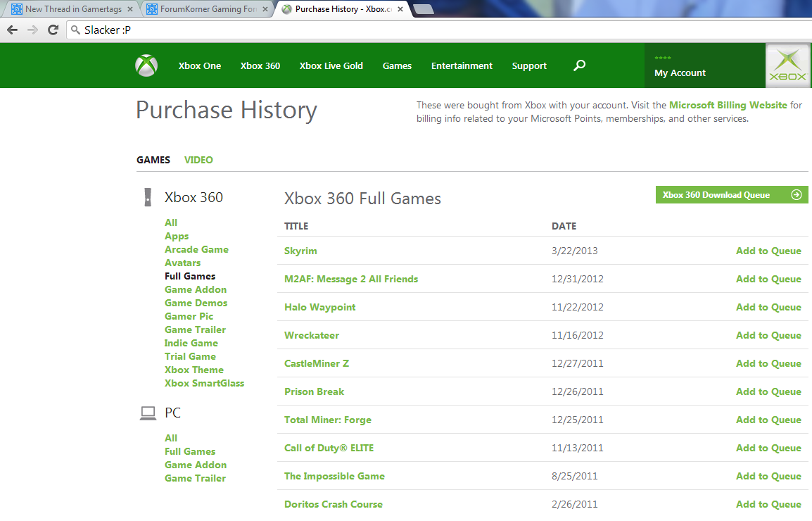This screenshot has height=521, width=812.
Task: Filter by Xbox SmartGlass category
Action: point(204,383)
